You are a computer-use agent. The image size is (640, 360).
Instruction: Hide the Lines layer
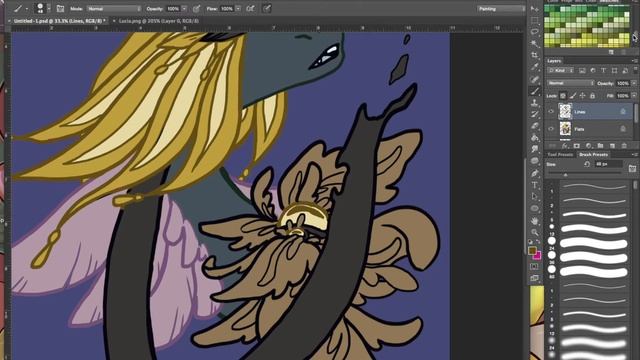click(x=551, y=111)
